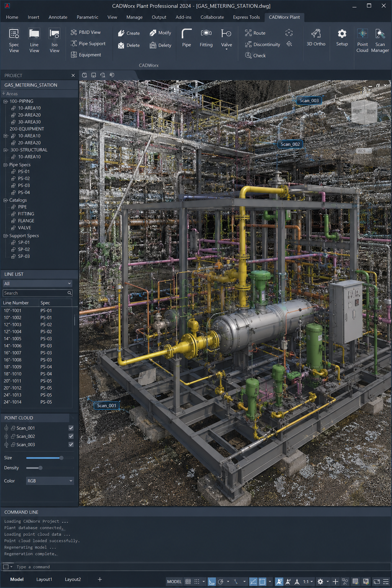
Task: Generate 3D Ortho drawing
Action: coord(316,38)
